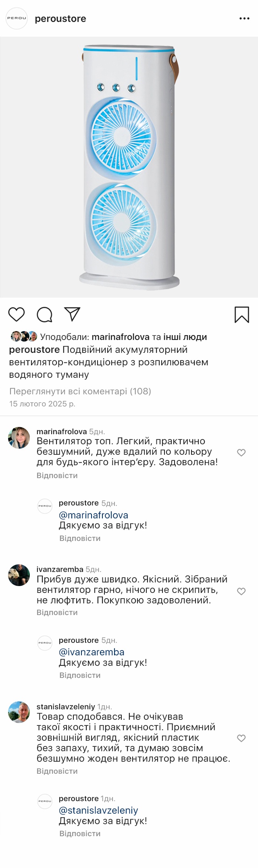Open the @marinafrolova mention link
258x868 pixels.
pos(94,515)
